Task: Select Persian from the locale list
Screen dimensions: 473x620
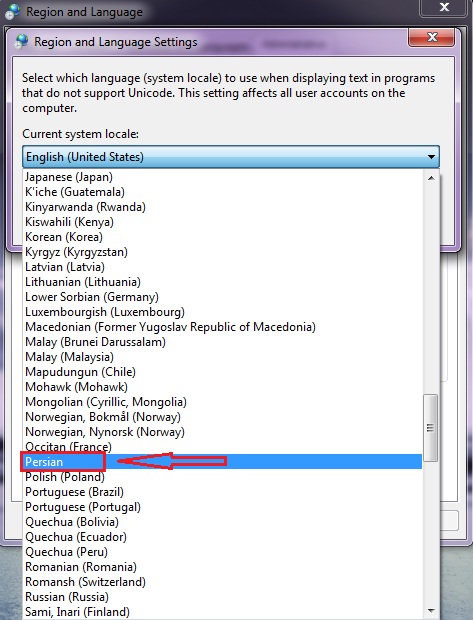Action: tap(223, 462)
